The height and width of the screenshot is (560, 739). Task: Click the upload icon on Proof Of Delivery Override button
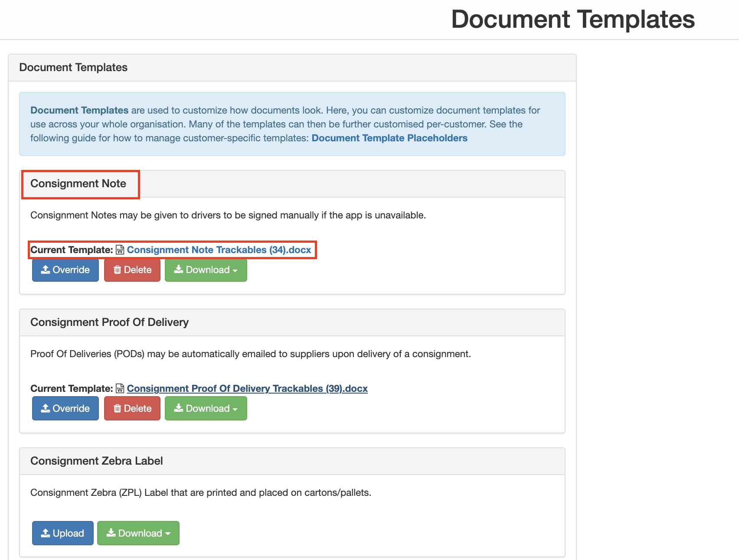[x=45, y=408]
